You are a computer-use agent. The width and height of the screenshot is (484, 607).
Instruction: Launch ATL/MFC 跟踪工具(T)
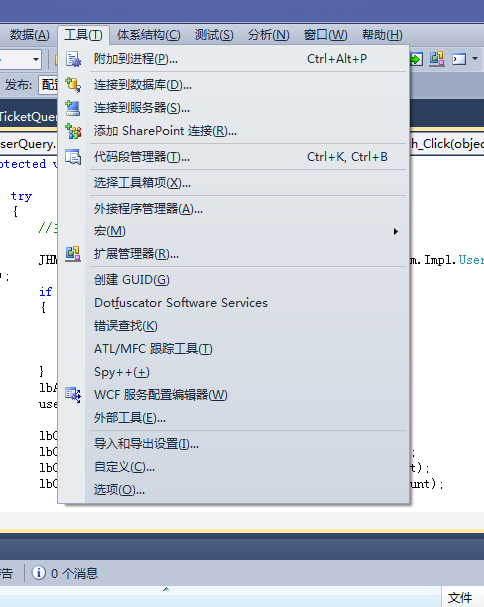tap(233, 349)
